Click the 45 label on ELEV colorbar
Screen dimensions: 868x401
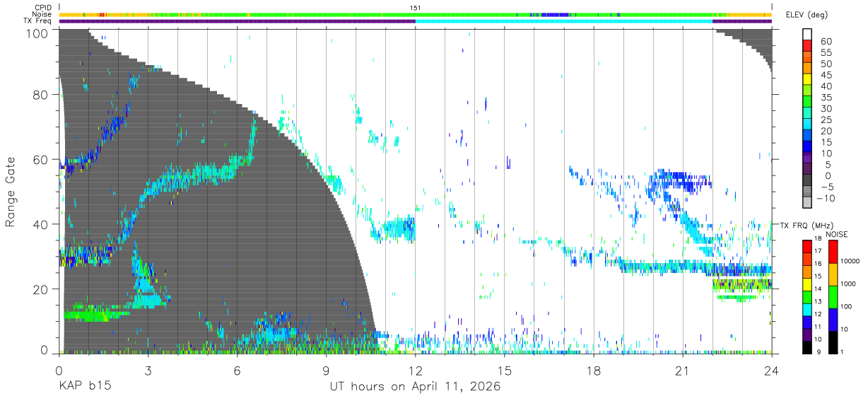click(826, 75)
